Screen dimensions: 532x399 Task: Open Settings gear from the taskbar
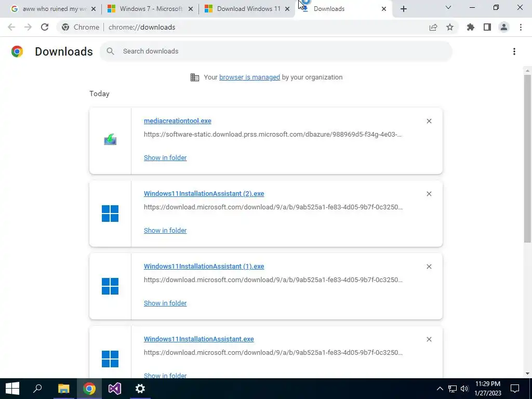[140, 389]
